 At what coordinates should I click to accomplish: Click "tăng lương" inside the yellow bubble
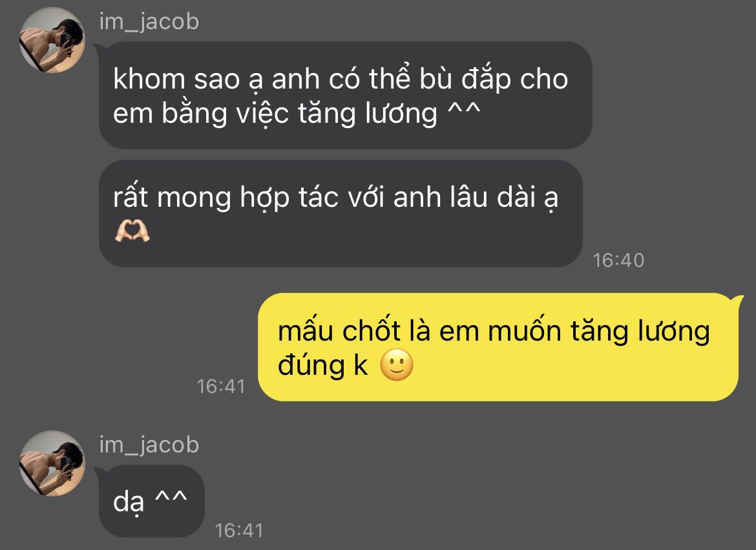(x=640, y=333)
